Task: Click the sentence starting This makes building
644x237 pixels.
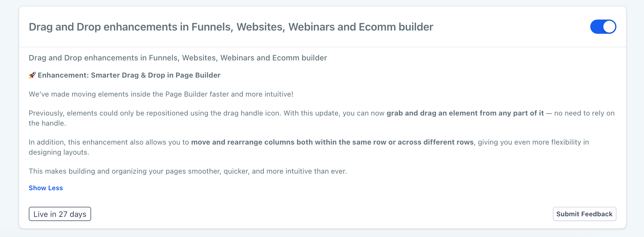Action: (x=188, y=171)
